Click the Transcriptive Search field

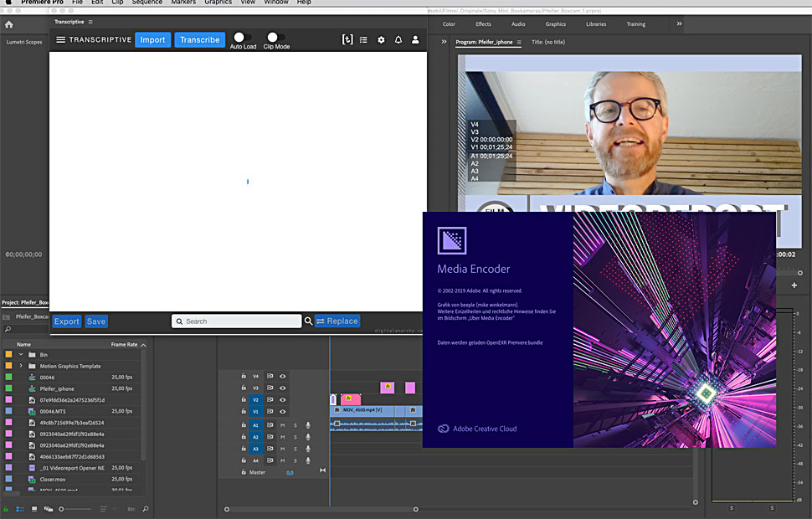pos(237,321)
